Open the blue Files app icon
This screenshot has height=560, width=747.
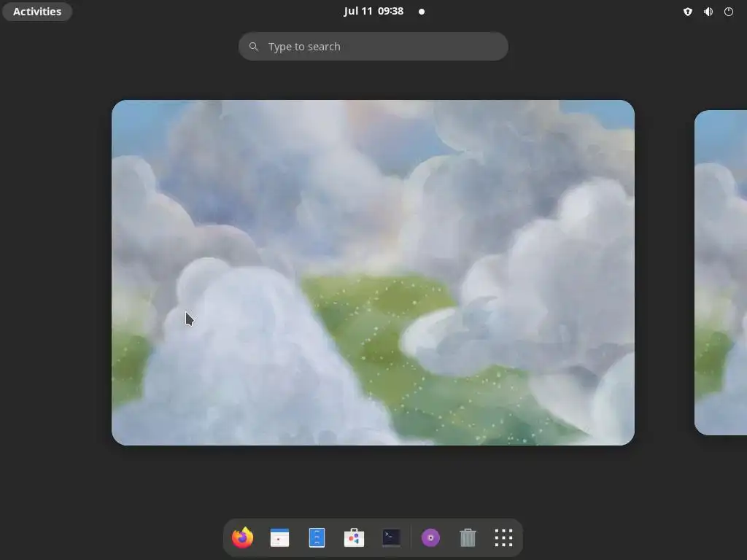(x=317, y=537)
